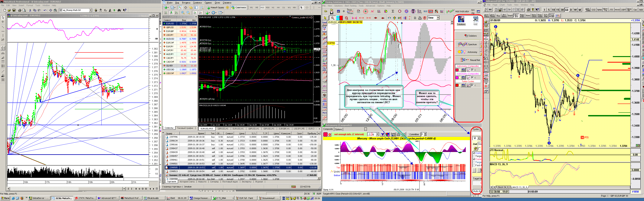Image resolution: width=644 pixels, height=201 pixels.
Task: Click the Elliott Trigger indicator button
Action: [x=605, y=10]
